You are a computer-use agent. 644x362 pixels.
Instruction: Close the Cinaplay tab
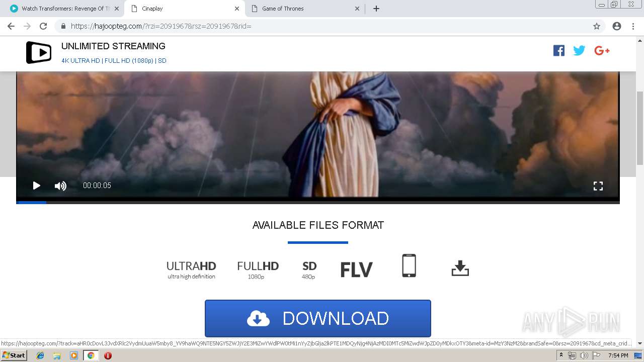click(x=237, y=9)
